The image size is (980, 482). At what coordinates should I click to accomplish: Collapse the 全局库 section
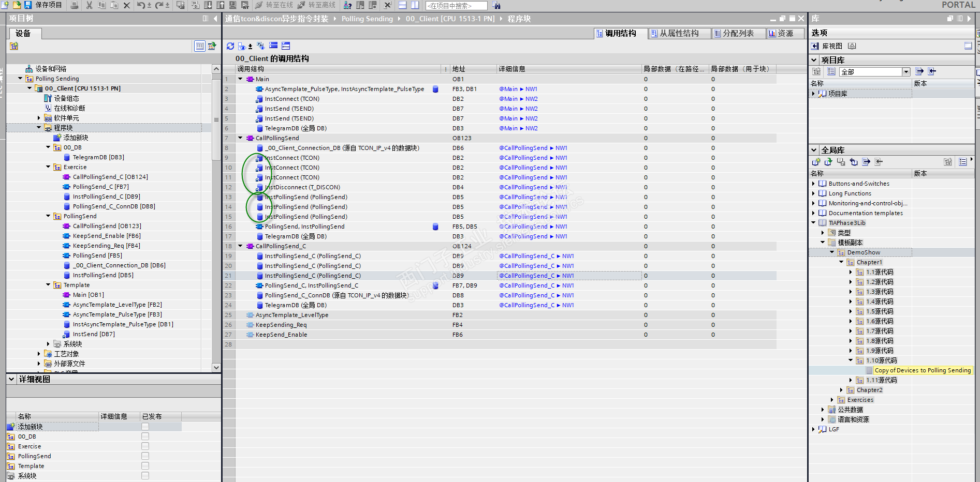(814, 150)
